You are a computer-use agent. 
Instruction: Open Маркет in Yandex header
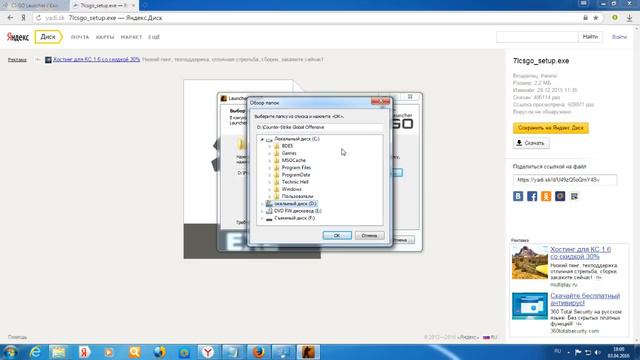131,37
